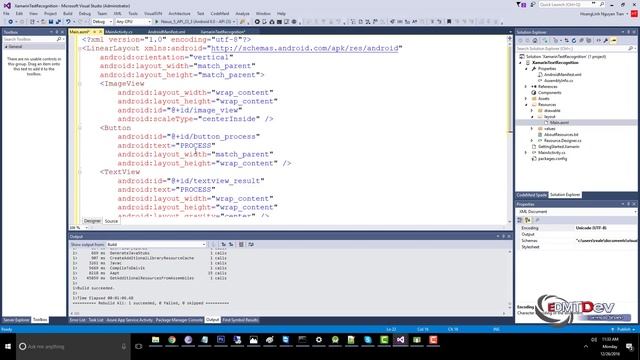
Task: Toggle Preview Selected Items highlighted icon
Action: coord(614,40)
